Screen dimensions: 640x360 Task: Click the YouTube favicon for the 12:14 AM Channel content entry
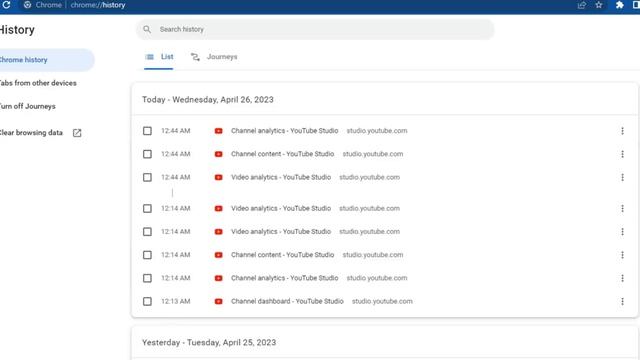click(218, 255)
